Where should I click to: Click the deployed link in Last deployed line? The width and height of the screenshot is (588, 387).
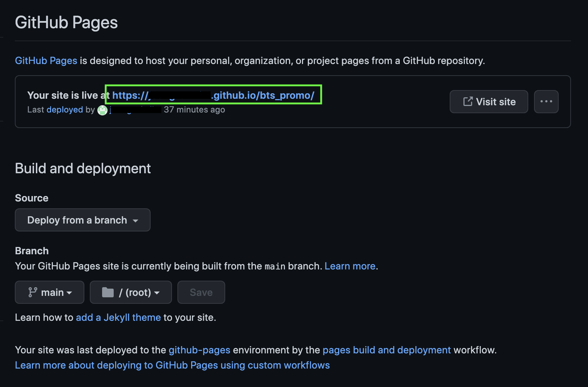(x=65, y=110)
